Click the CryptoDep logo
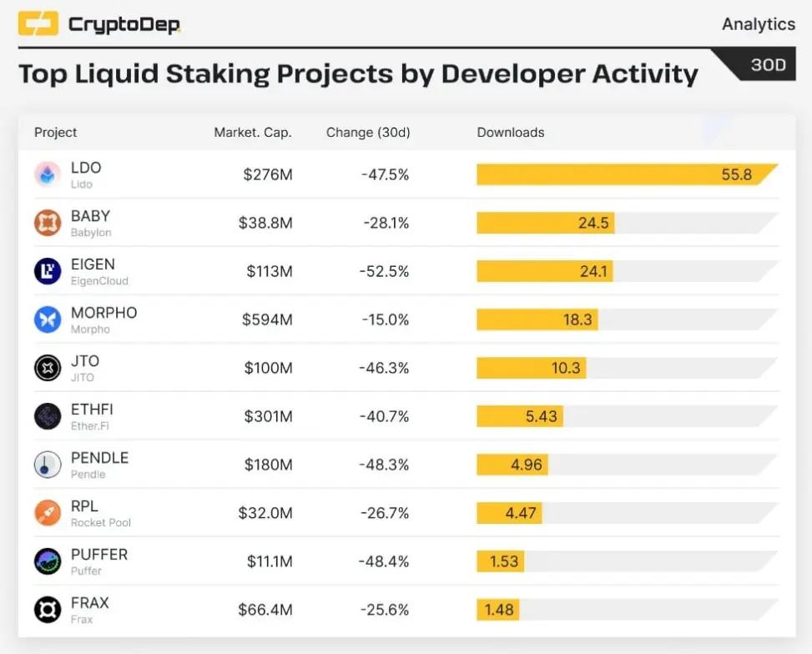Screen dimensions: 812x654 click(x=99, y=24)
